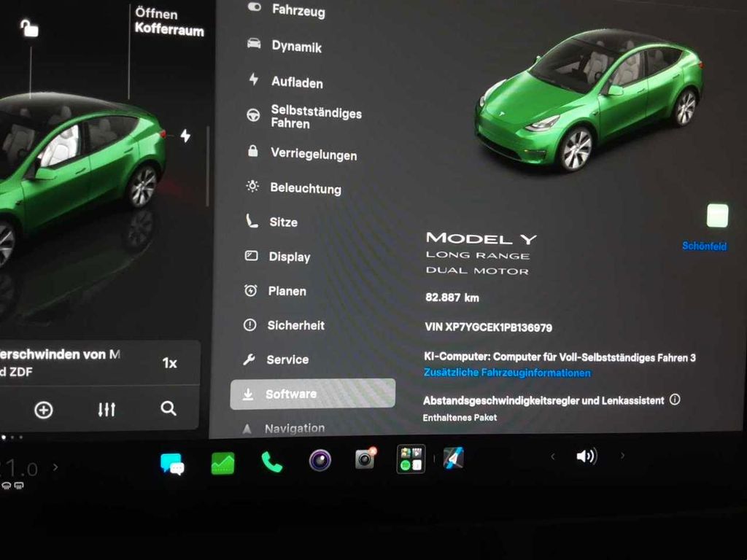
Task: Show info for Abstandsgeschwindigkeitsregler und Lenkassistent
Action: coord(675,400)
